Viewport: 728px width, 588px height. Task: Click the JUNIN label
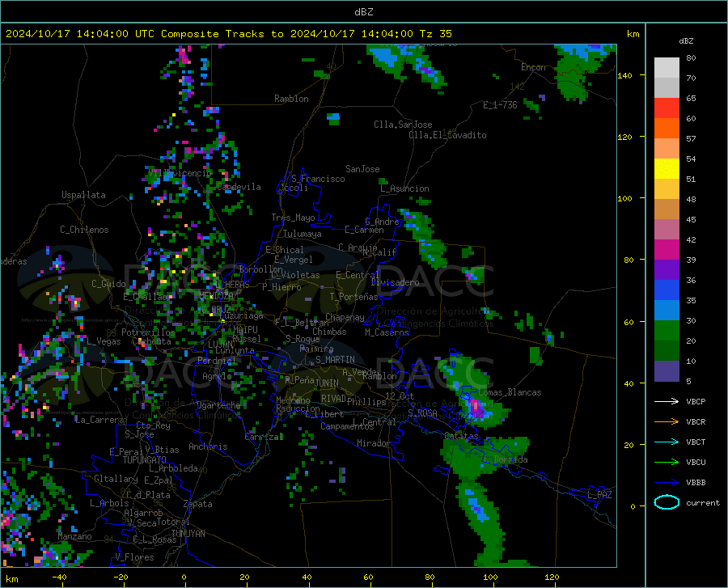tap(327, 383)
